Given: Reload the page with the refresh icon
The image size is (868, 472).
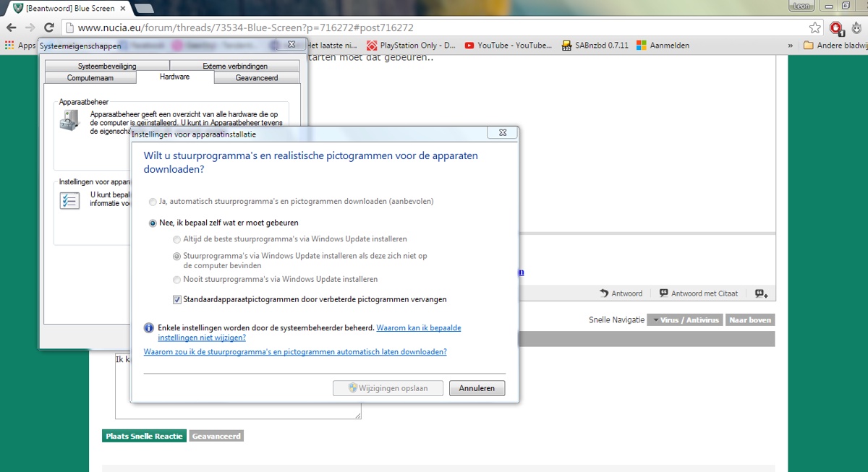Looking at the screenshot, I should coord(49,27).
